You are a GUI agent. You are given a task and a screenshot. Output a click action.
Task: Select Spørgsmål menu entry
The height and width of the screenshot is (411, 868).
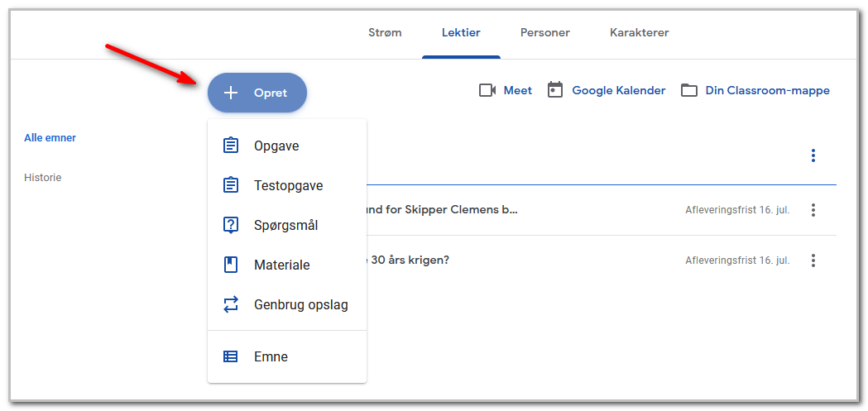[287, 226]
